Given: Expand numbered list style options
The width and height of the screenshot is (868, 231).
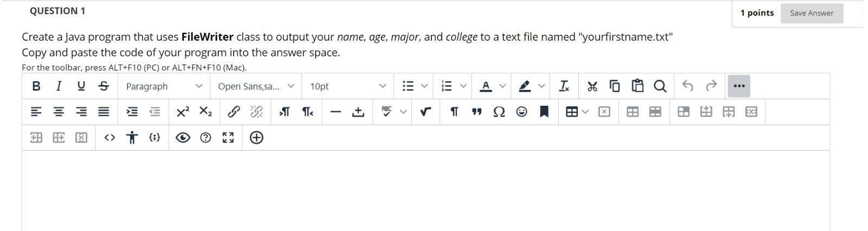Looking at the screenshot, I should coord(463,86).
